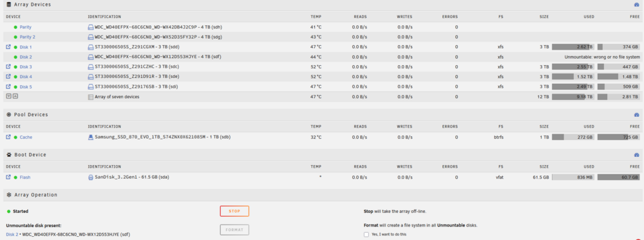Open the Parity device link
This screenshot has height=240, width=644.
point(26,27)
